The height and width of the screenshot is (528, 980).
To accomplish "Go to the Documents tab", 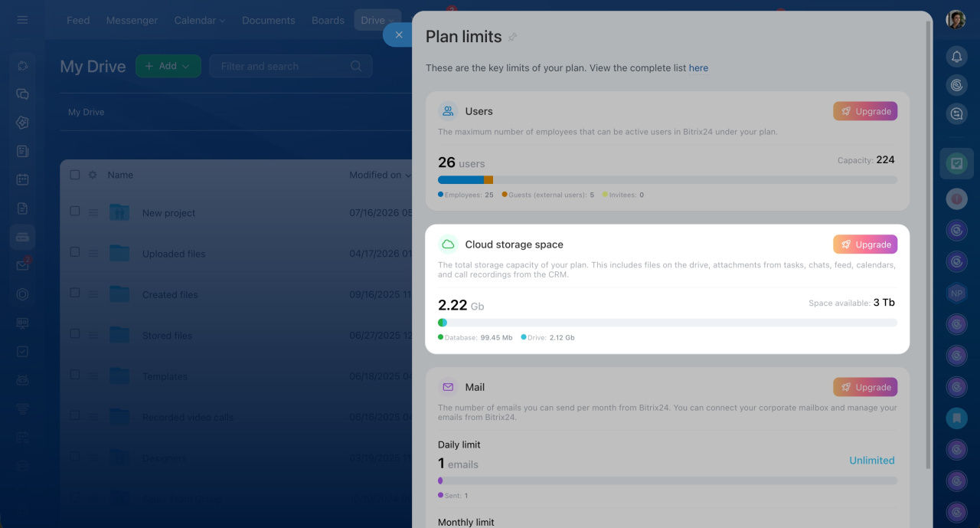I will 268,21.
